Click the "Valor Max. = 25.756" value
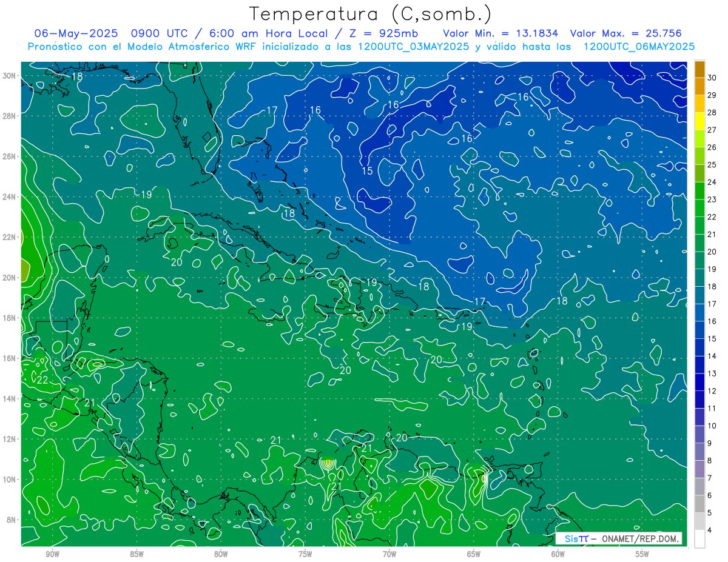Viewport: 728px width, 562px height. 626,33
